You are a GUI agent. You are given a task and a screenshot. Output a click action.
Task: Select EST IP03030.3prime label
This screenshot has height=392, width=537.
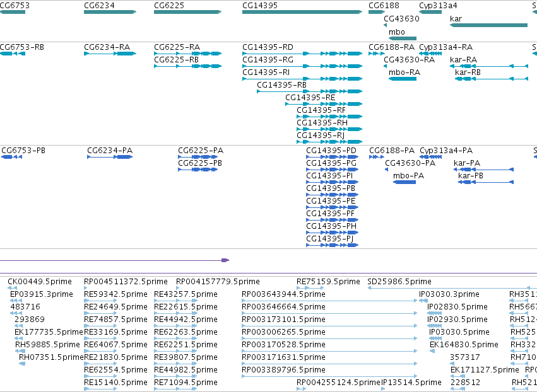coord(449,294)
